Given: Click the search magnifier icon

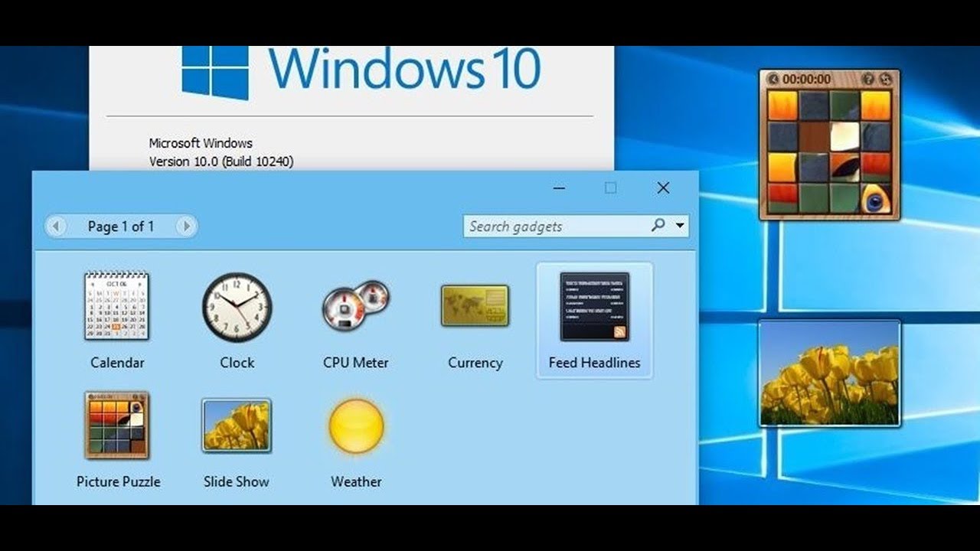Looking at the screenshot, I should [658, 225].
